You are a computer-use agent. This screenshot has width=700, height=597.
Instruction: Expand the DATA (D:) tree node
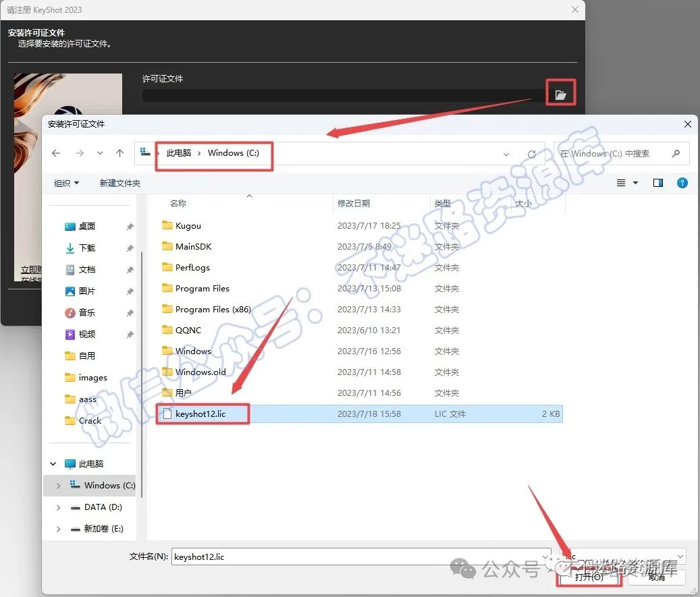(58, 507)
